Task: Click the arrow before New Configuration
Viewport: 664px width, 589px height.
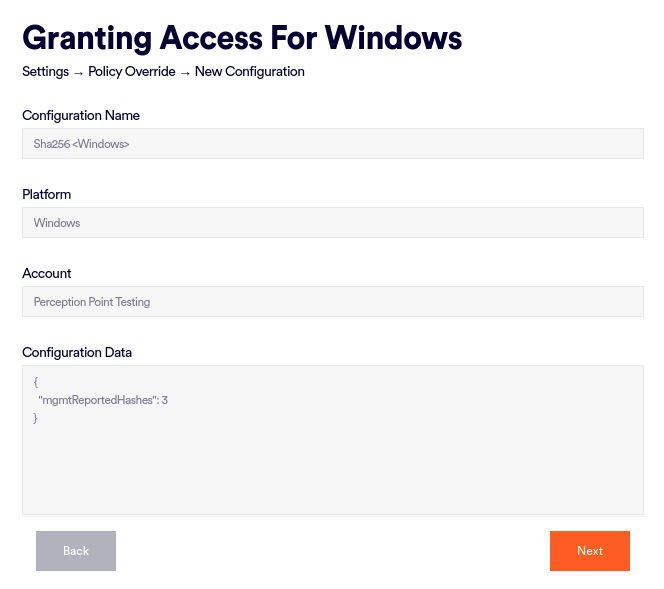Action: coord(185,72)
